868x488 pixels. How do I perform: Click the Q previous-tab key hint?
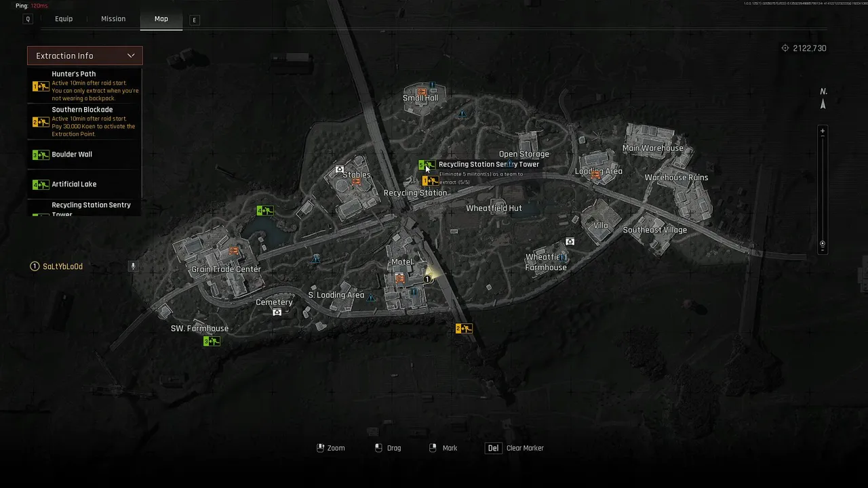click(28, 20)
